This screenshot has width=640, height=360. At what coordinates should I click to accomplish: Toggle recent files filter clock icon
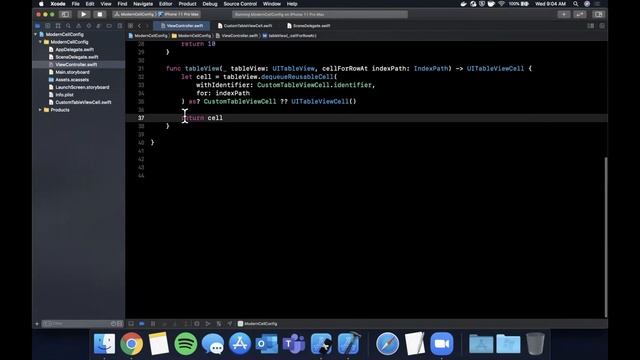pyautogui.click(x=113, y=324)
